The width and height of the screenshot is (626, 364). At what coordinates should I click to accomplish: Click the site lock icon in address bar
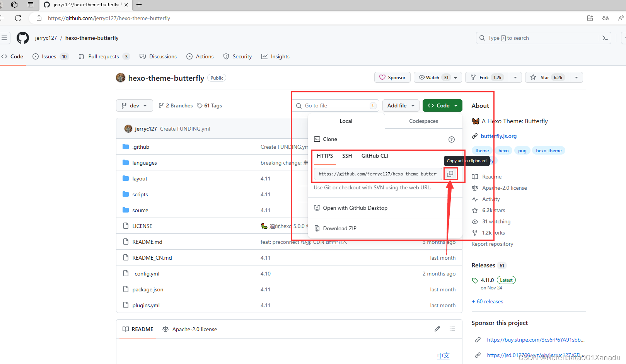[x=39, y=18]
